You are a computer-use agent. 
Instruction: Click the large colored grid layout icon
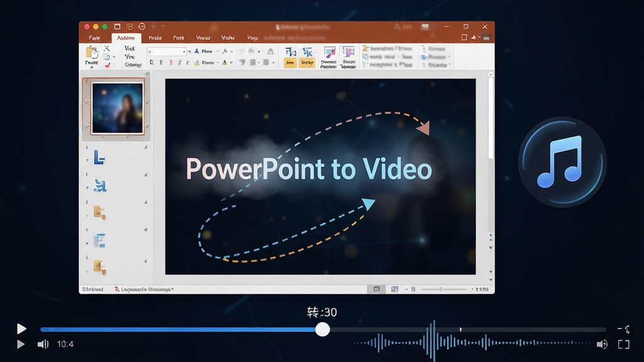pyautogui.click(x=348, y=52)
